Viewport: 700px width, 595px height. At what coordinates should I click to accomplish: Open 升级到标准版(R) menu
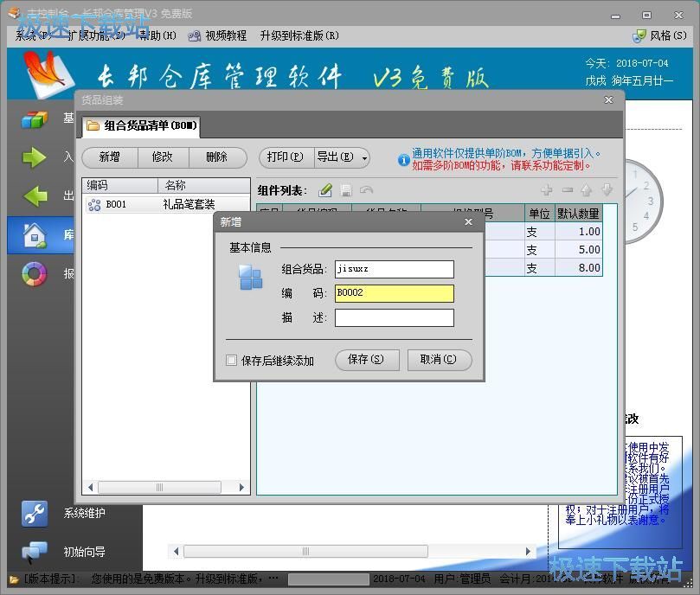299,35
